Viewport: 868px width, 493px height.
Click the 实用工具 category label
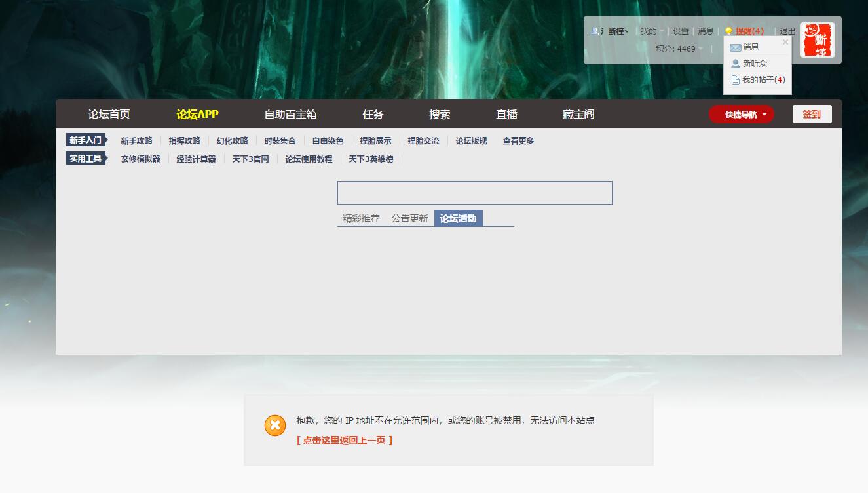coord(86,159)
